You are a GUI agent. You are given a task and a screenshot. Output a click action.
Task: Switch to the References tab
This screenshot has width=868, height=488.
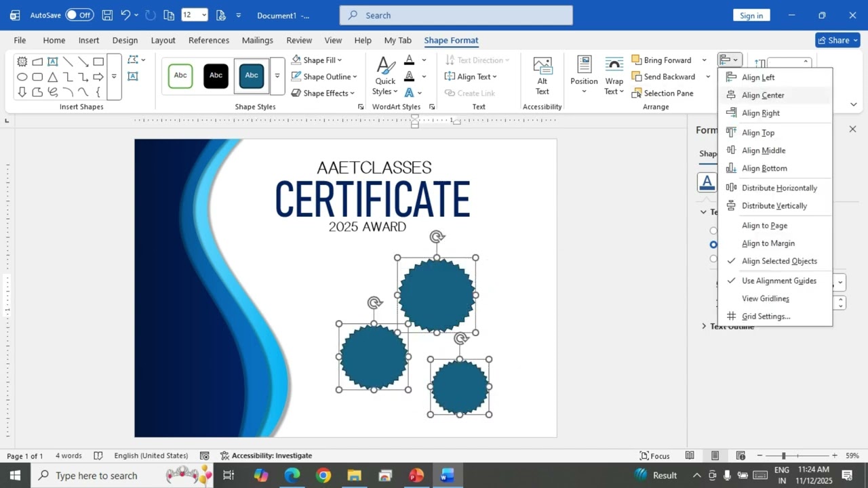pyautogui.click(x=209, y=40)
